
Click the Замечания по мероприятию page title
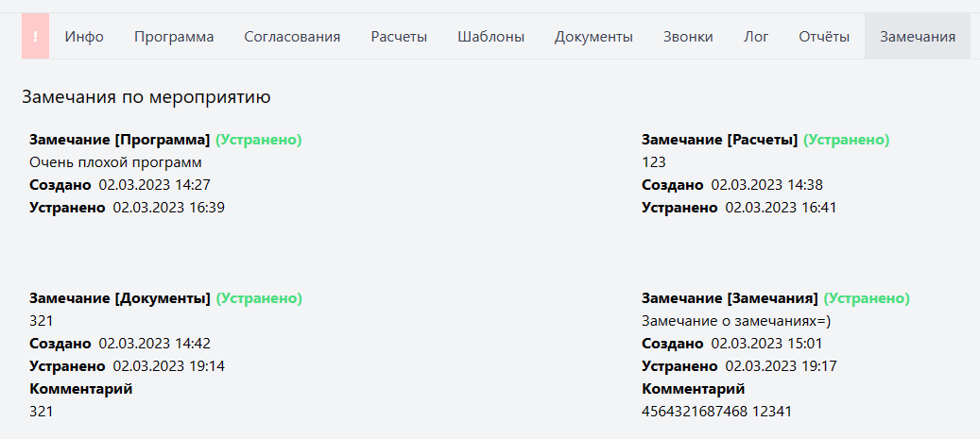(146, 96)
